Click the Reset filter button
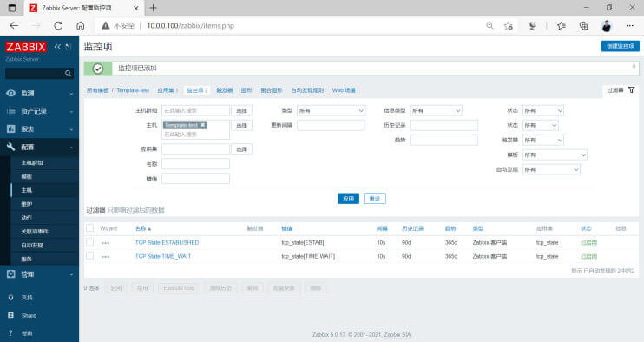This screenshot has width=644, height=342. 375,199
